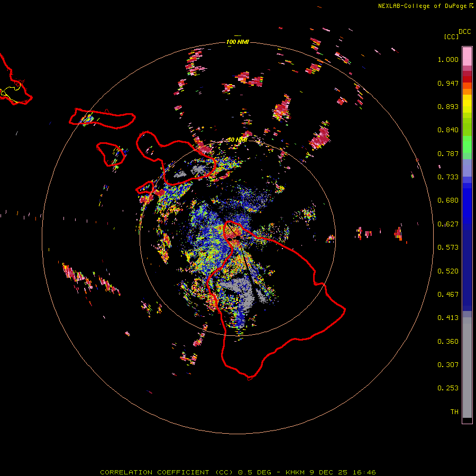Click the 0.253 legend value

coord(448,388)
